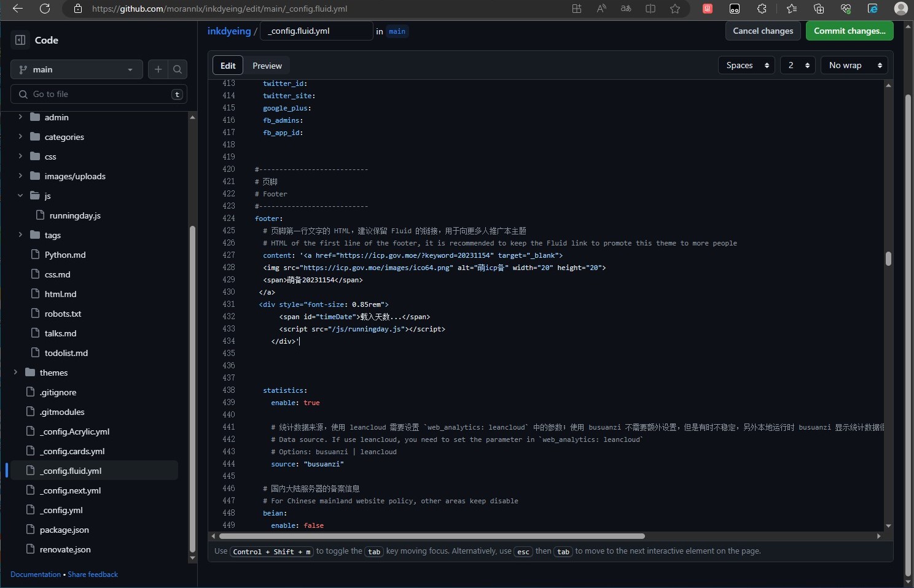914x588 pixels.
Task: Open the Spaces indent mode dropdown
Action: pos(746,65)
